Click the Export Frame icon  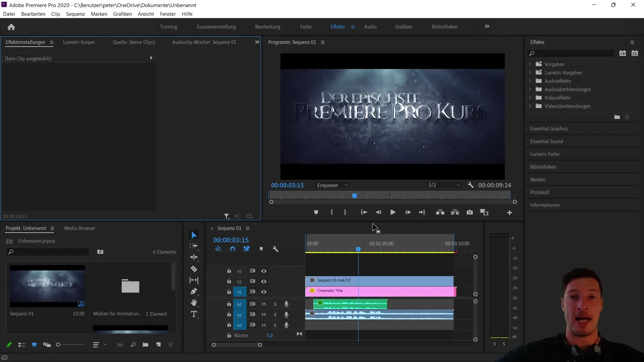pos(470,213)
